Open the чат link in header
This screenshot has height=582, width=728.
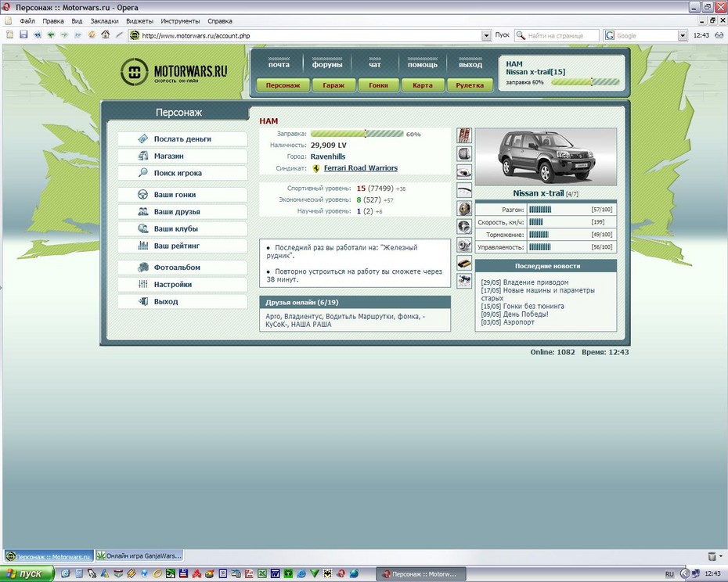click(375, 63)
